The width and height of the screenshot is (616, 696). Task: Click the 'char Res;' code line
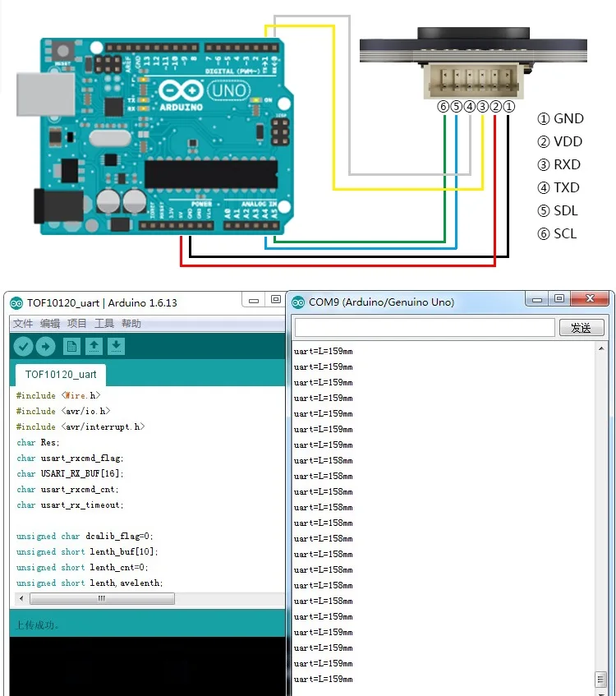pyautogui.click(x=38, y=443)
